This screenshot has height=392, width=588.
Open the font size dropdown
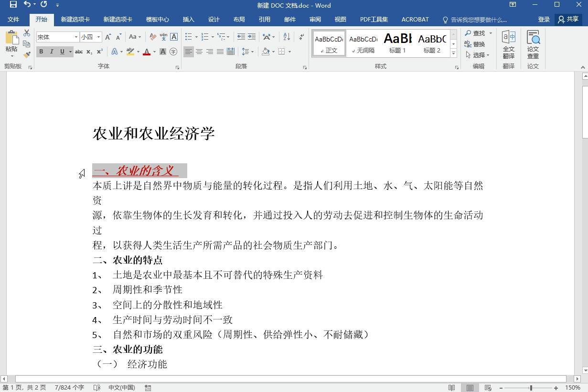99,36
